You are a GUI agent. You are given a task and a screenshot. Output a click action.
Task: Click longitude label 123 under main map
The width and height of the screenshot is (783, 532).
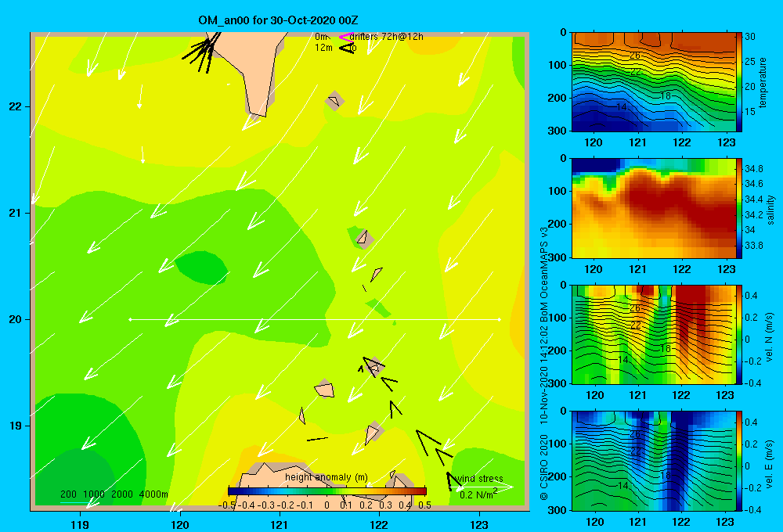479,524
